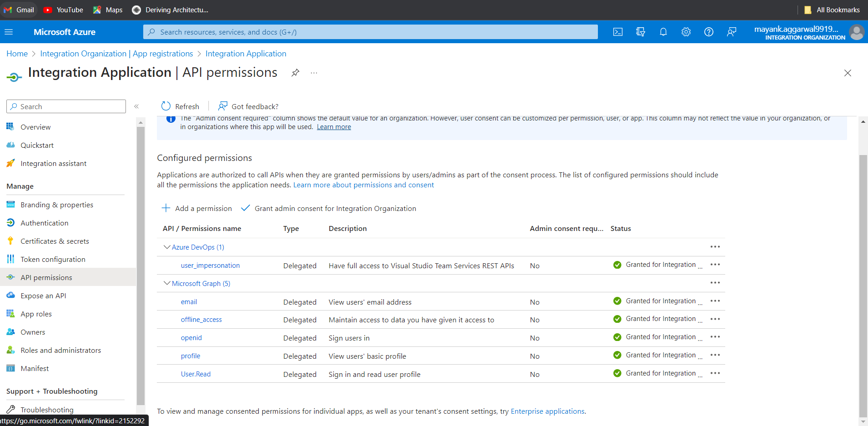Refresh the permissions list
The height and width of the screenshot is (426, 868).
180,106
